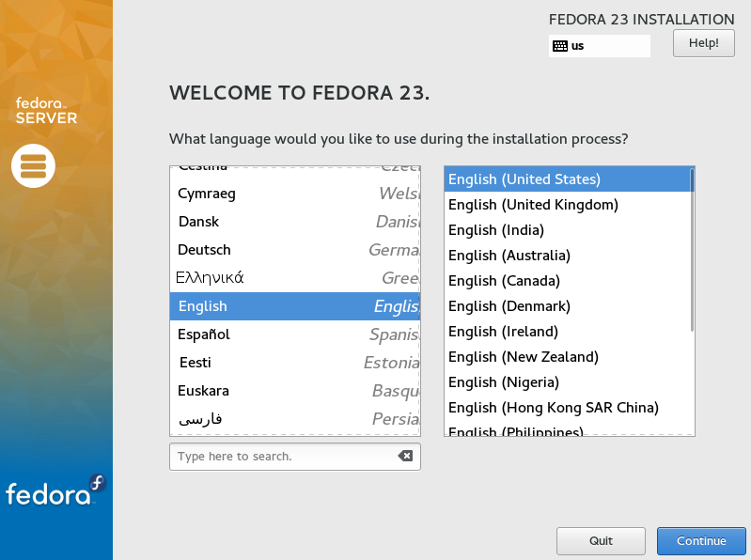Click the fedora logo at bottom of sidebar
Viewport: 751px width, 560px height.
coord(55,490)
